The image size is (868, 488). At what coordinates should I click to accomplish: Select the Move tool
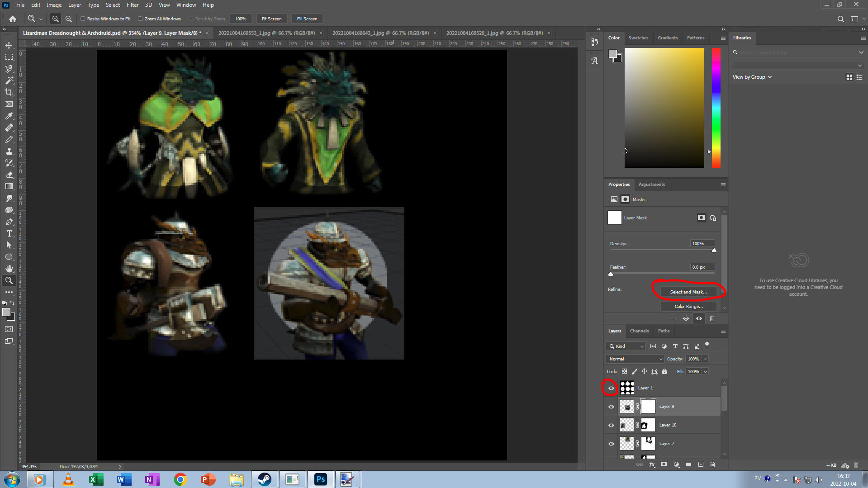click(9, 46)
